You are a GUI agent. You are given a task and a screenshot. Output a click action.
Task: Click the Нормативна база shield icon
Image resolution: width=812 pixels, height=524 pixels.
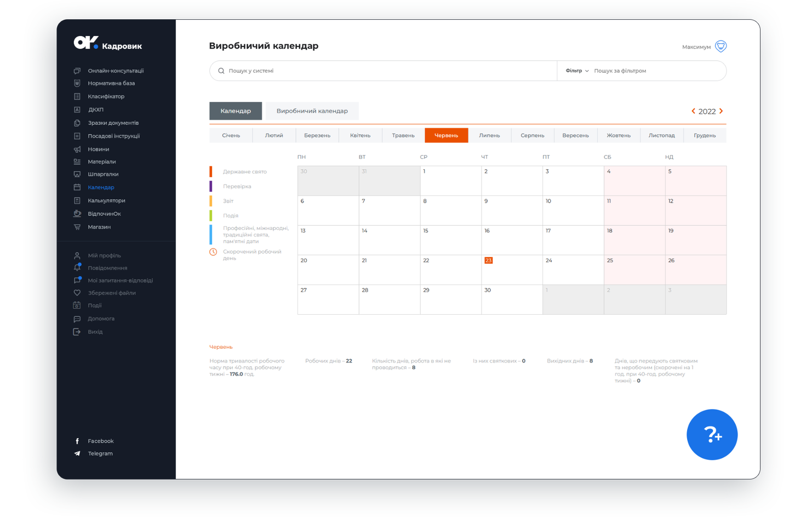(77, 83)
